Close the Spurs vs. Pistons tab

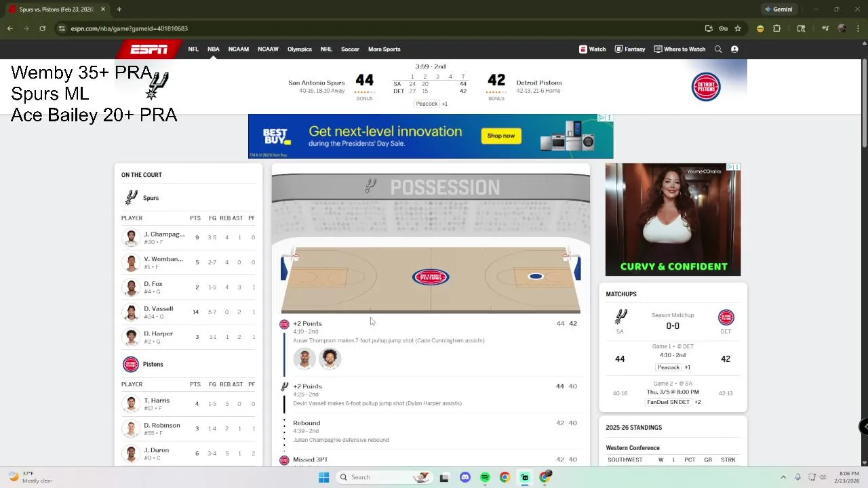click(x=103, y=9)
